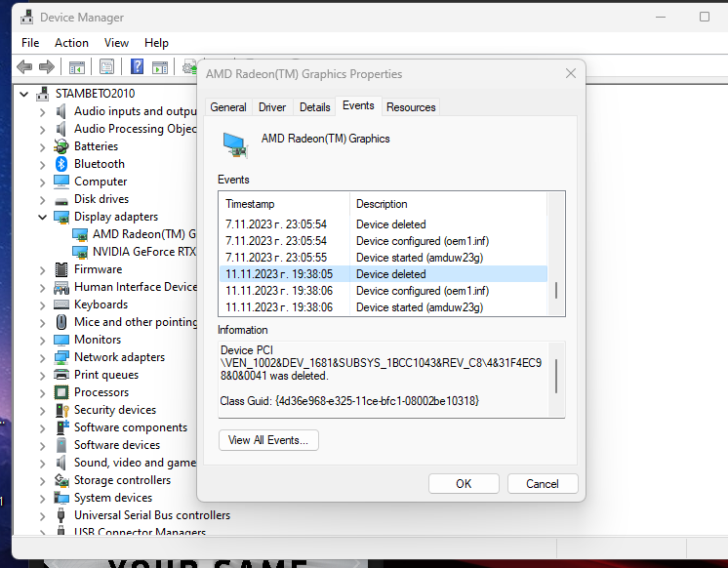The image size is (728, 568).
Task: Click the Human Interface Devices icon
Action: tap(61, 288)
